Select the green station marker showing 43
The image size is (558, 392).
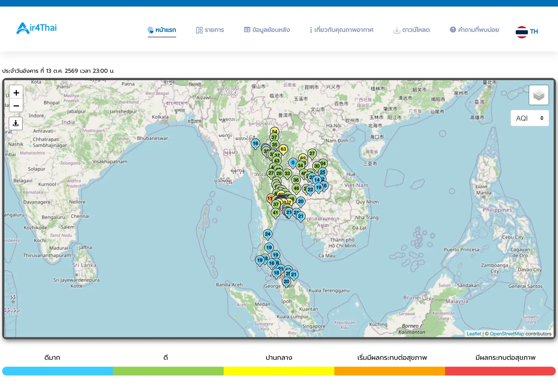[x=277, y=161]
